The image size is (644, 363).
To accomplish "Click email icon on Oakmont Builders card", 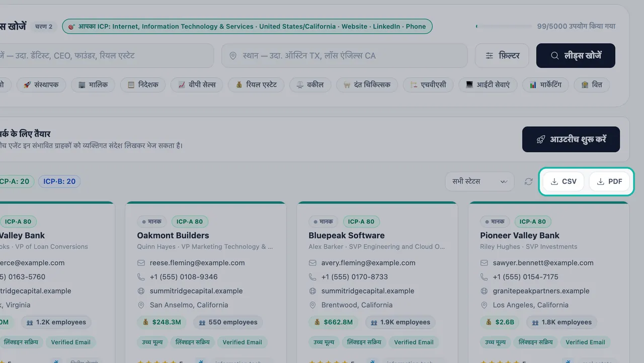I will [x=141, y=263].
